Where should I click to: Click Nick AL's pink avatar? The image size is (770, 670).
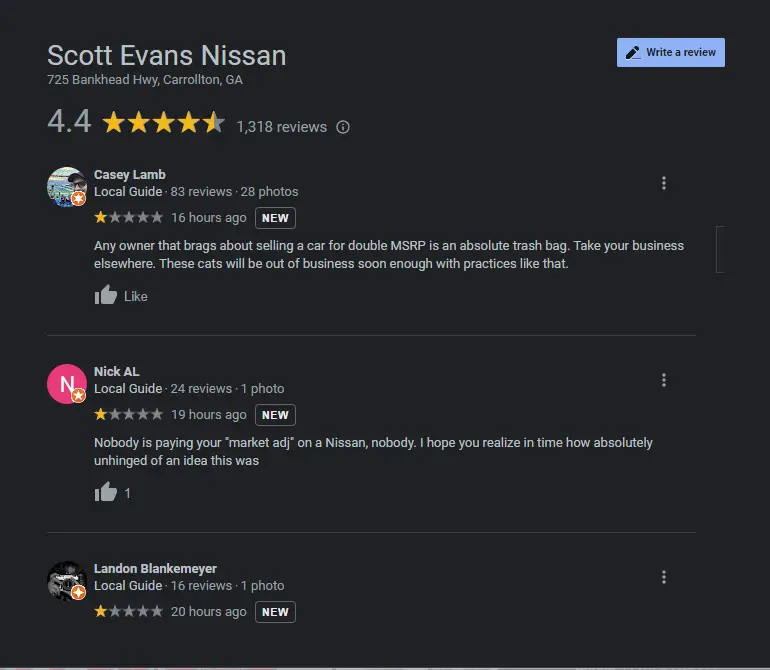click(x=67, y=383)
